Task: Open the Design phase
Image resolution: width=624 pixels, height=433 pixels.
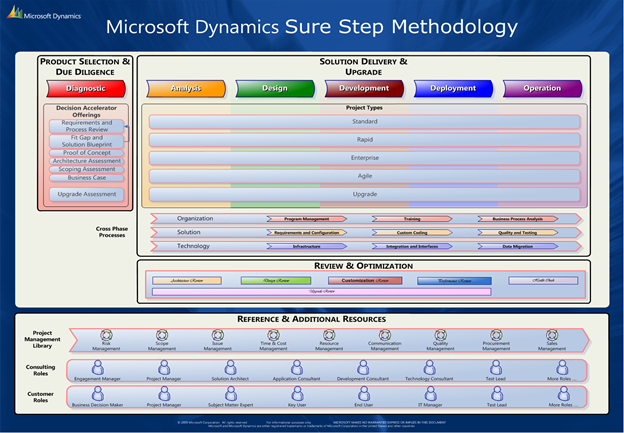Action: point(275,88)
